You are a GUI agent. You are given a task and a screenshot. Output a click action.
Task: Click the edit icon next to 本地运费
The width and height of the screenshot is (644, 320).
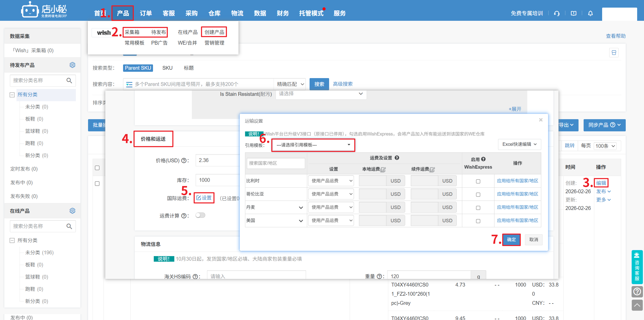(383, 169)
